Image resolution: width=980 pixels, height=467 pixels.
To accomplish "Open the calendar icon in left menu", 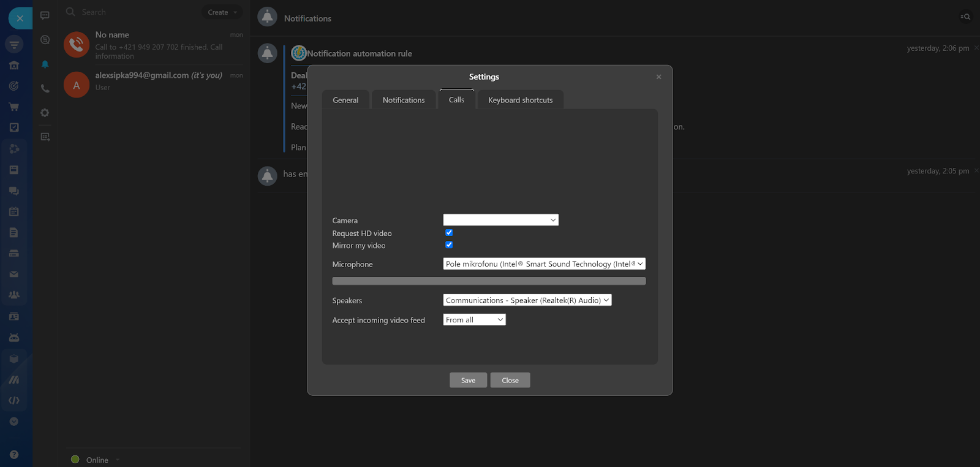I will pyautogui.click(x=13, y=211).
